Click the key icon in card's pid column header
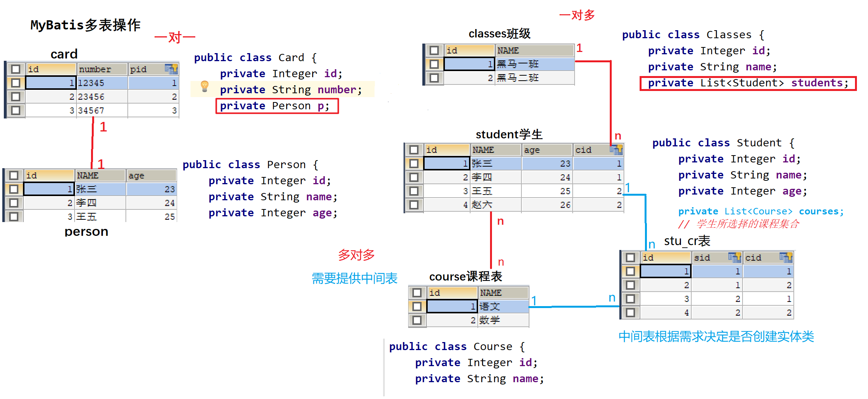This screenshot has height=399, width=868. pos(171,69)
